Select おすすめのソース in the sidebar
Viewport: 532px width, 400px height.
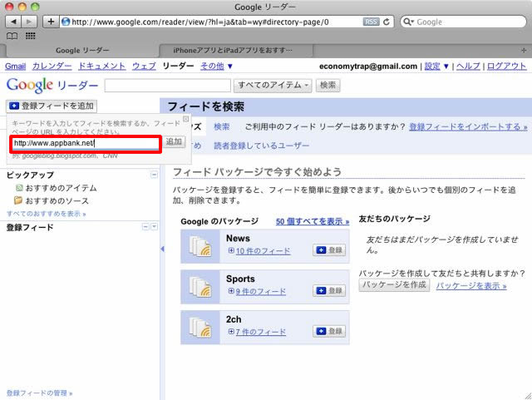tap(57, 200)
